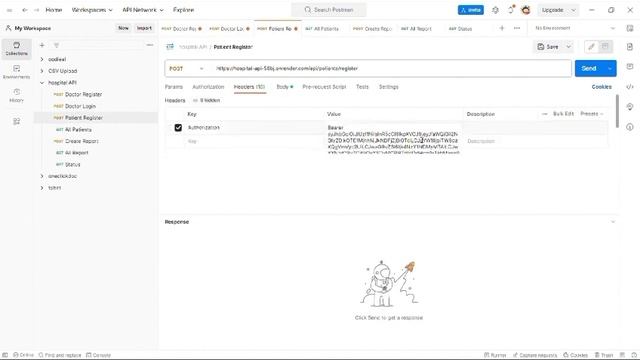Click the Import button

pos(144,28)
